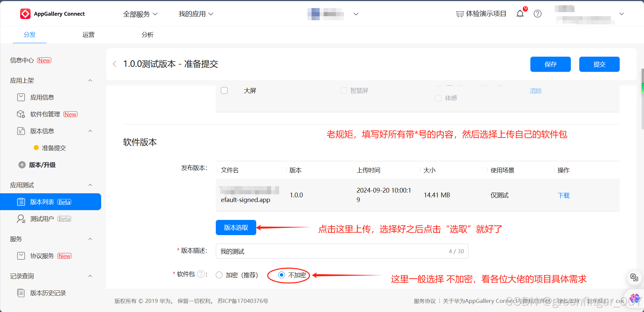Image resolution: width=644 pixels, height=312 pixels.
Task: Click the page vertical scrollbar
Action: tap(642, 98)
